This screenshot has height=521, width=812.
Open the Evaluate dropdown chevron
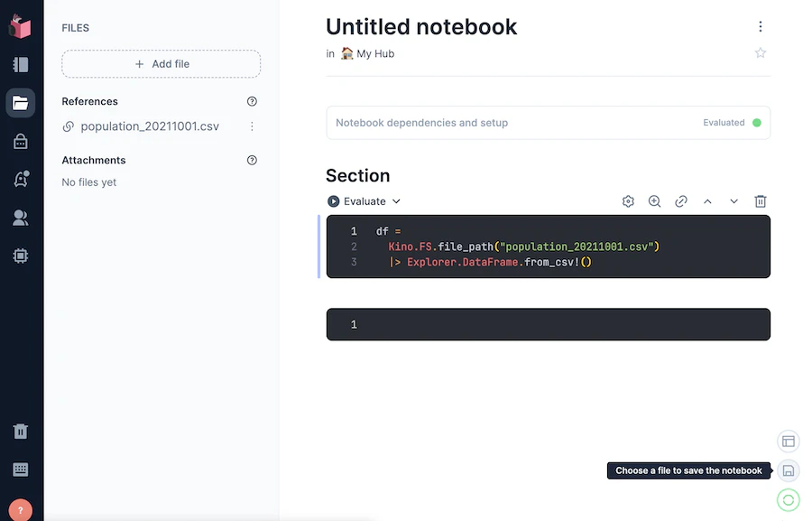coord(396,201)
